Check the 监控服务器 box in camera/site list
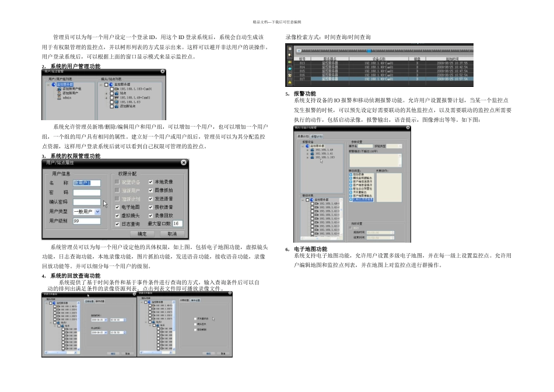This screenshot has width=554, height=392. point(106,85)
